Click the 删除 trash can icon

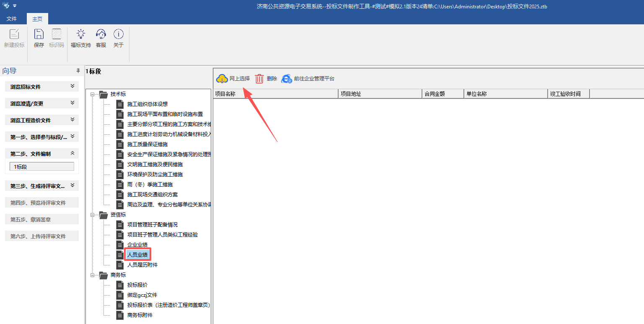click(x=259, y=79)
